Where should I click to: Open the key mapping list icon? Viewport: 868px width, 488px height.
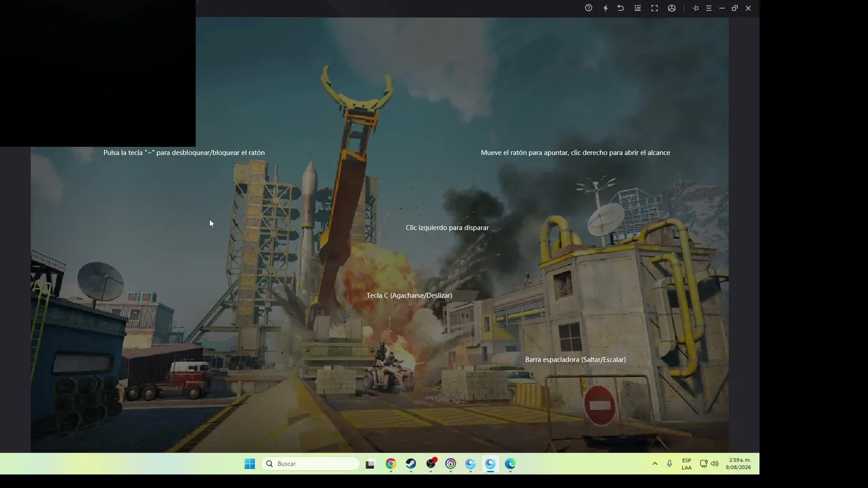(637, 8)
